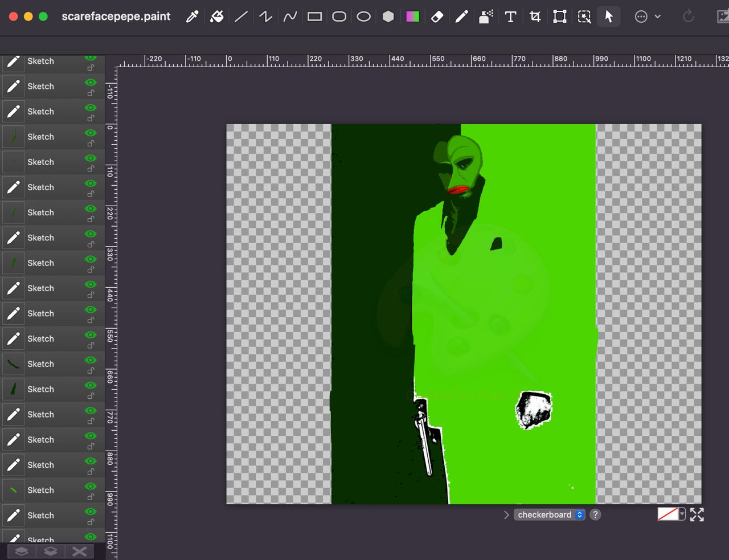Select the gradient fill tool
This screenshot has height=560, width=729.
coord(412,17)
